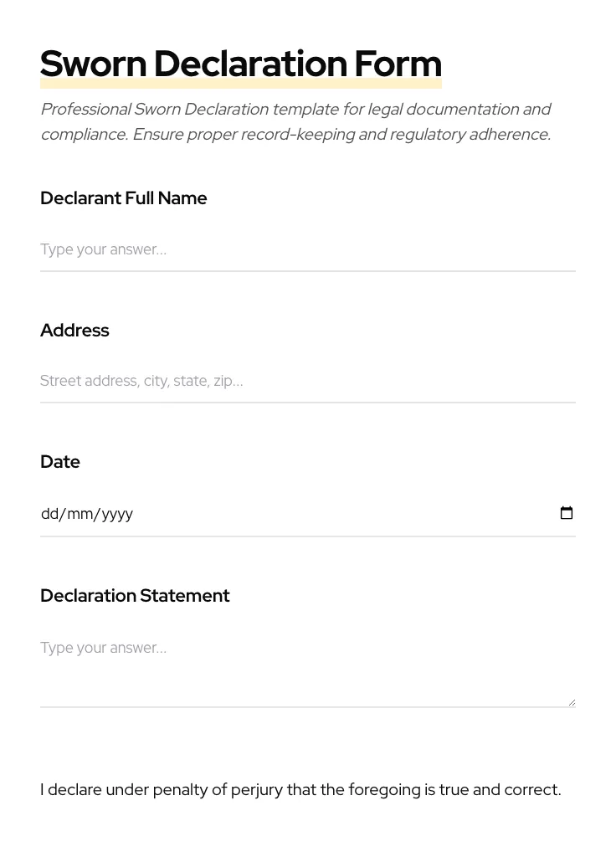Click the Sworn Declaration Form heading
This screenshot has height=857, width=616.
point(240,64)
